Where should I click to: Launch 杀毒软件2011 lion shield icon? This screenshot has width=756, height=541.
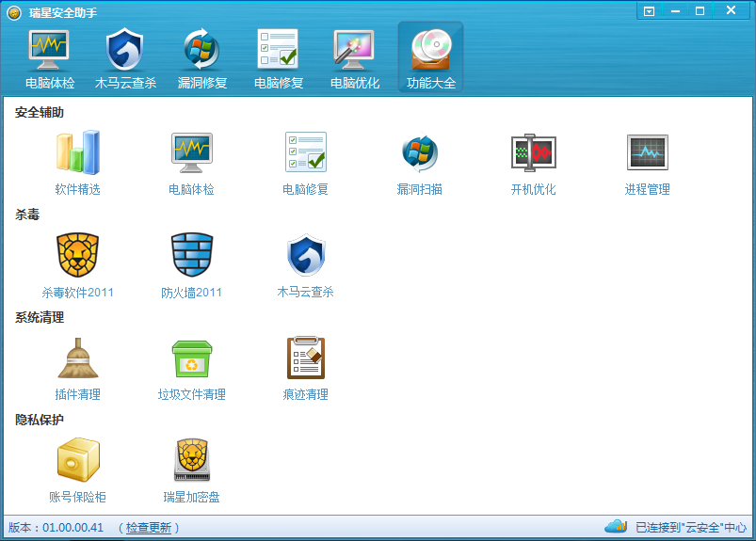pos(77,255)
